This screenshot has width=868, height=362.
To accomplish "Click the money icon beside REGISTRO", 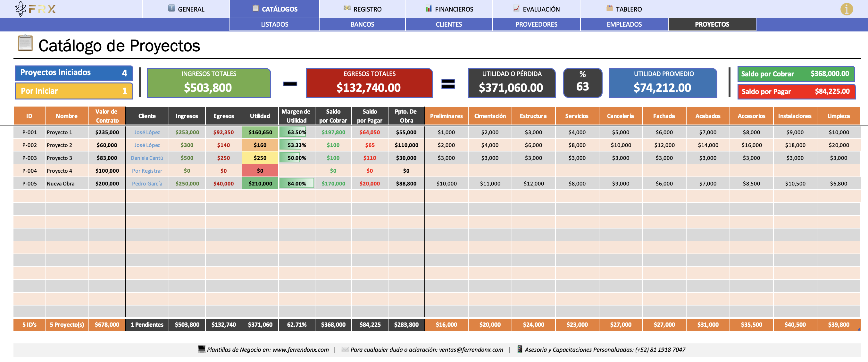I will (347, 8).
